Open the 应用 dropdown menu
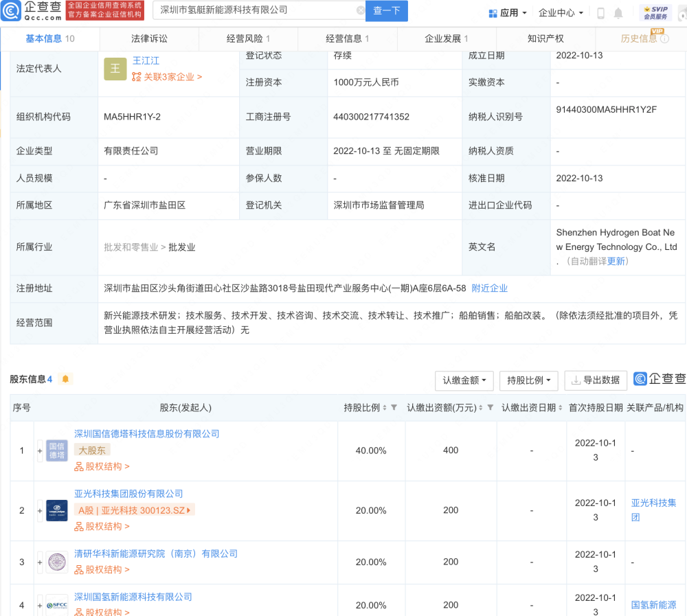The image size is (687, 616). 508,13
